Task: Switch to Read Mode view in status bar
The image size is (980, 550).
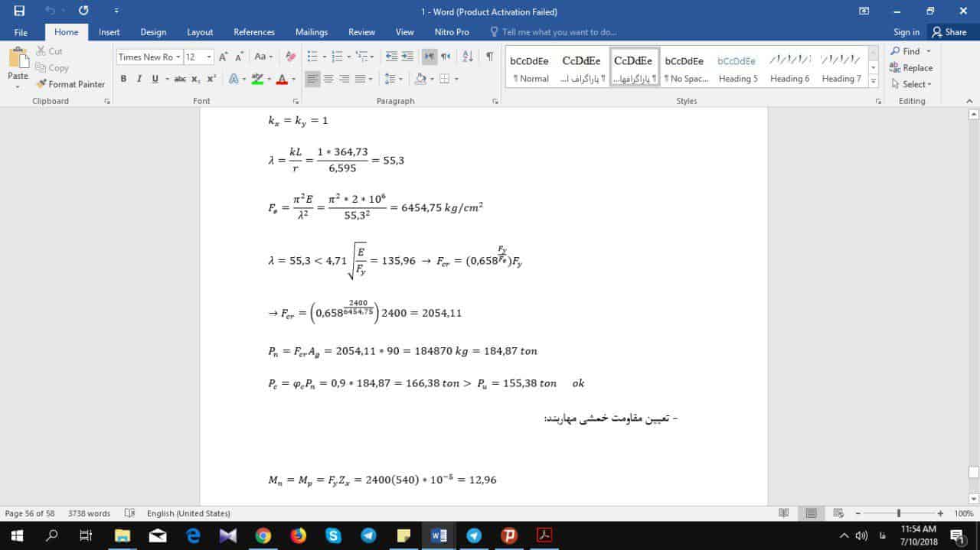Action: coord(783,513)
